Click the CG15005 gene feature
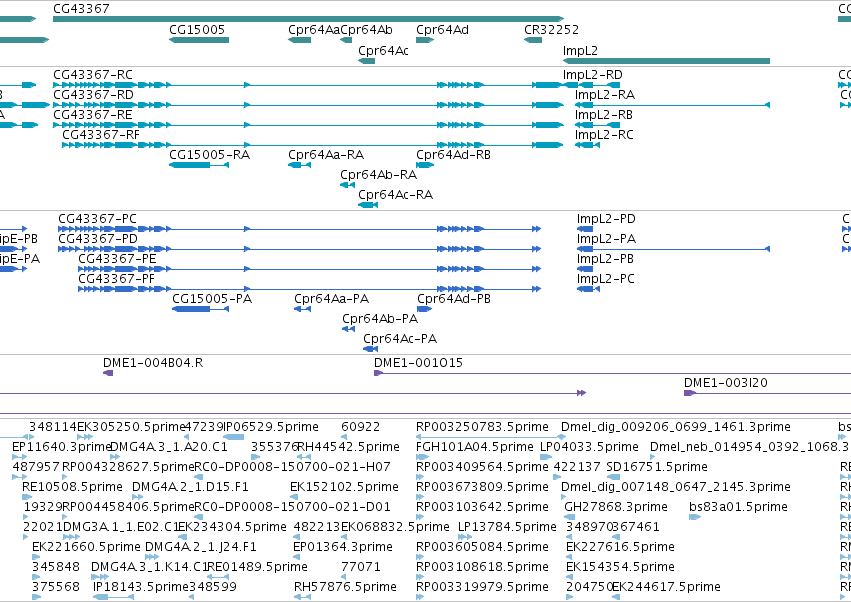The height and width of the screenshot is (602, 851). 199,40
